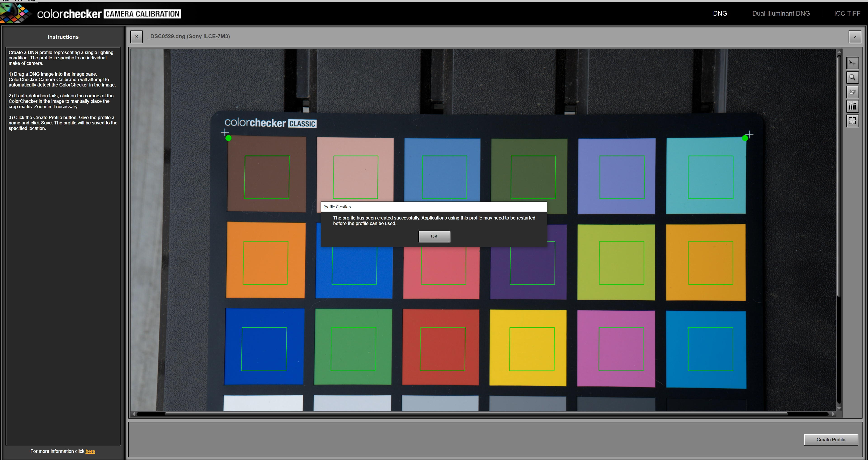The height and width of the screenshot is (460, 868).
Task: Toggle the dotted patch grid overlay icon
Action: [x=852, y=106]
